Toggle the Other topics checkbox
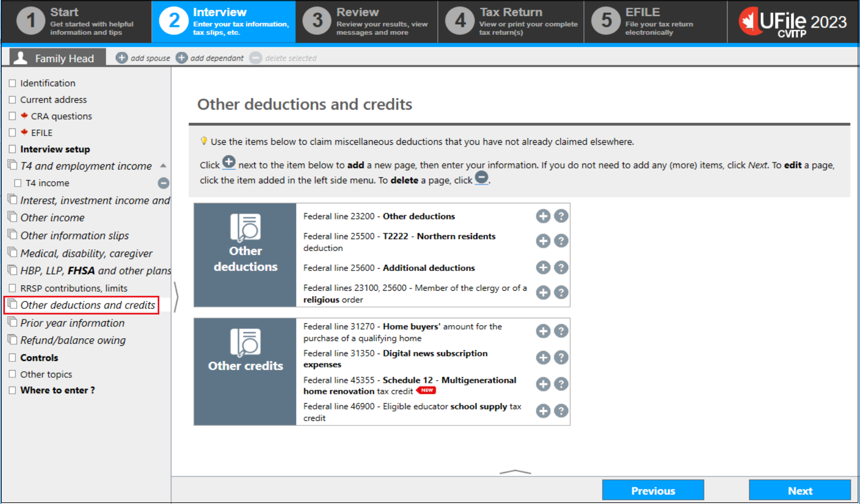The width and height of the screenshot is (860, 504). (13, 374)
